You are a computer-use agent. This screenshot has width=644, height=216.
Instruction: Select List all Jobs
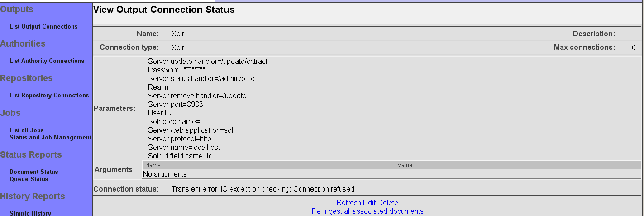point(27,130)
